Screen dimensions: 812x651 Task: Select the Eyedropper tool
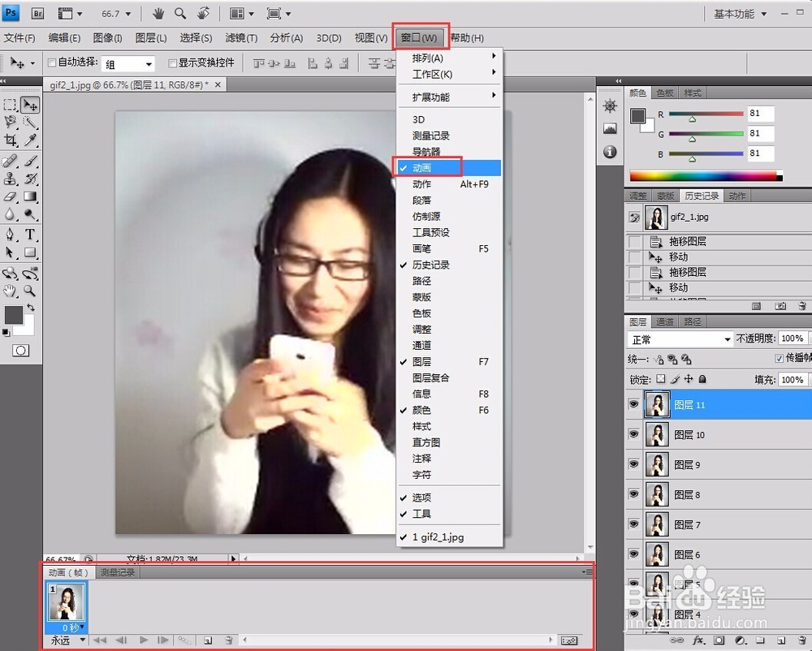point(30,140)
